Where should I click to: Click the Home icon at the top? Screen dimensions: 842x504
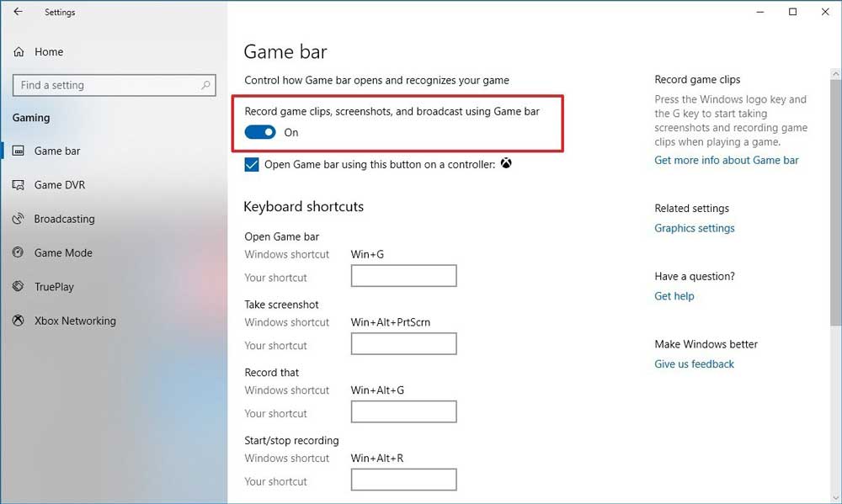click(x=19, y=51)
